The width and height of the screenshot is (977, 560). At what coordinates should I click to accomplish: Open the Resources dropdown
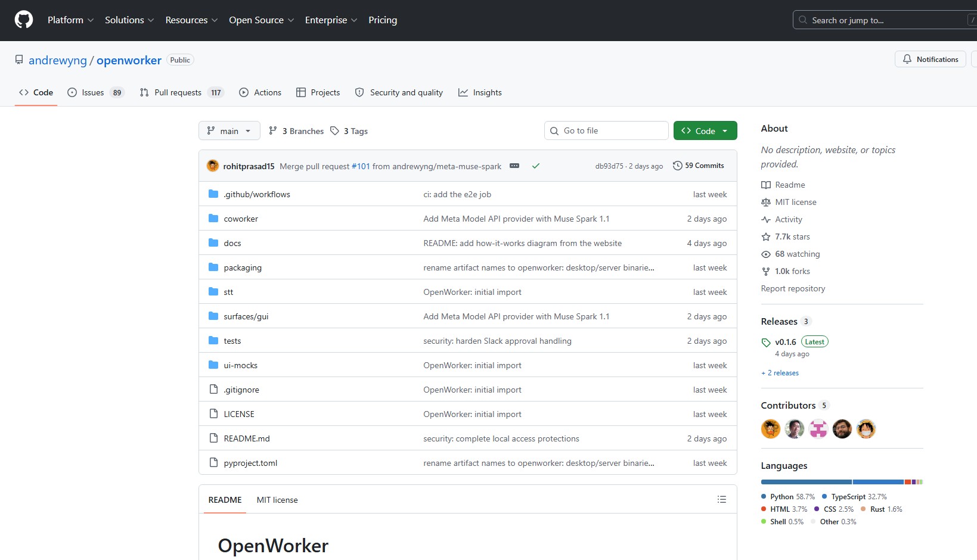191,20
